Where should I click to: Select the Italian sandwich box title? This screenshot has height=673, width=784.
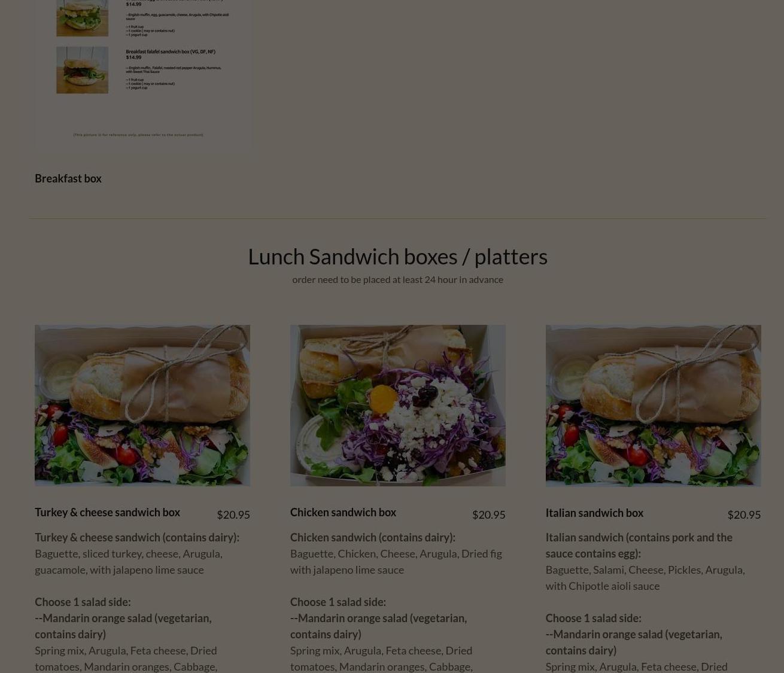[594, 513]
